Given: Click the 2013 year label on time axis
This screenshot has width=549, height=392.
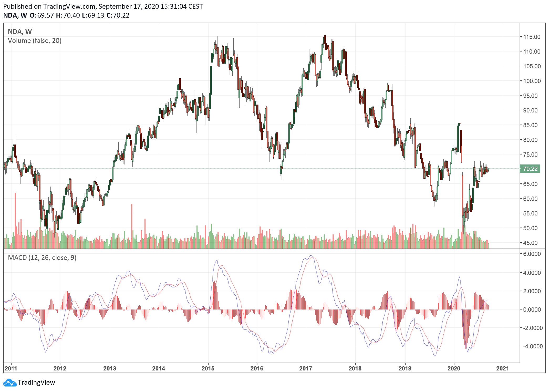Looking at the screenshot, I should 110,368.
